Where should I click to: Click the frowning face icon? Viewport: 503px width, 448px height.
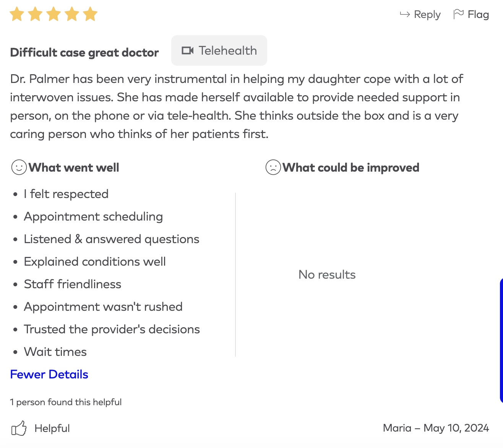click(x=273, y=167)
